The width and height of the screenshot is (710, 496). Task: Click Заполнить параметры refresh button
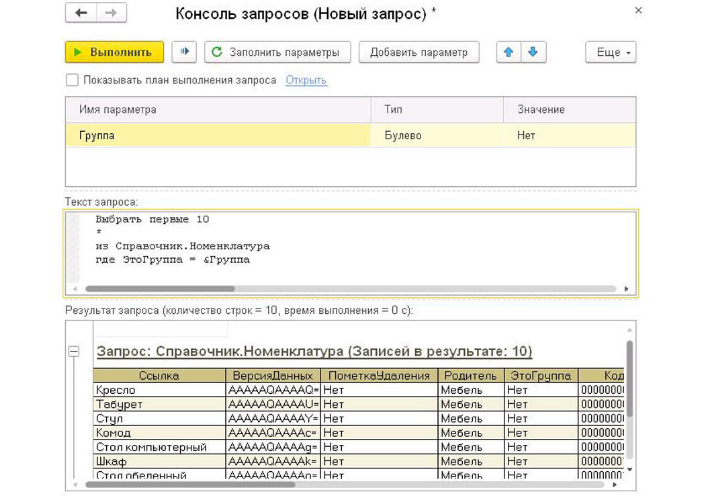coord(275,52)
